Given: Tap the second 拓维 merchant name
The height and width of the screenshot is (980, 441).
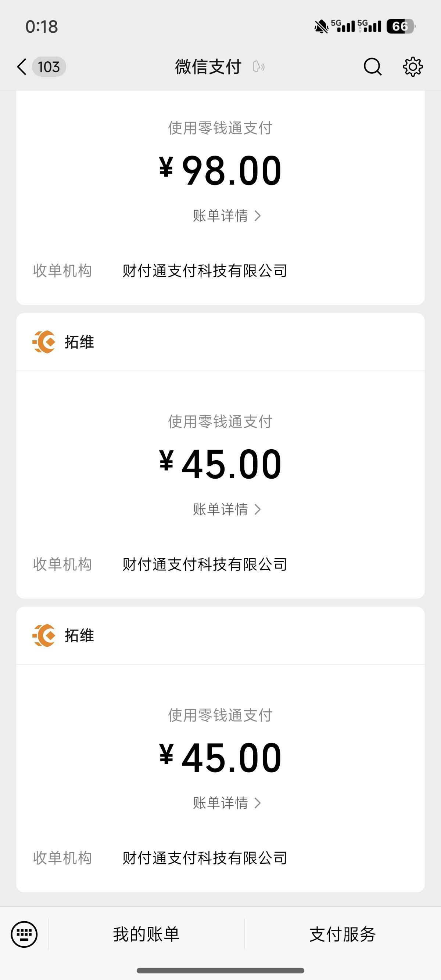Looking at the screenshot, I should [79, 635].
